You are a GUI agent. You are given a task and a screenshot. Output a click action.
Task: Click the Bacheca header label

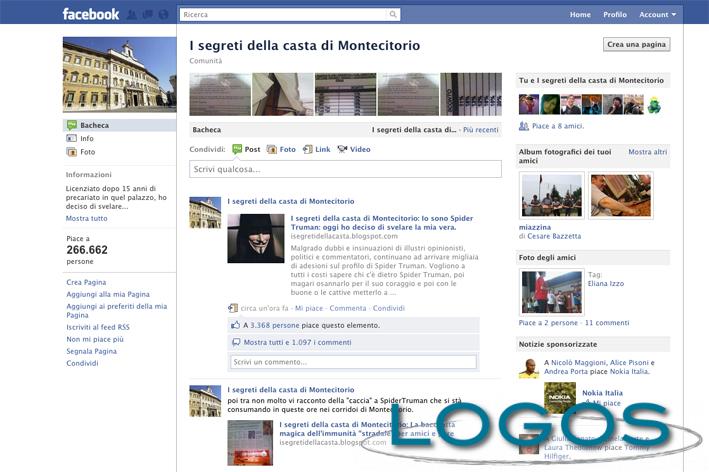click(207, 130)
